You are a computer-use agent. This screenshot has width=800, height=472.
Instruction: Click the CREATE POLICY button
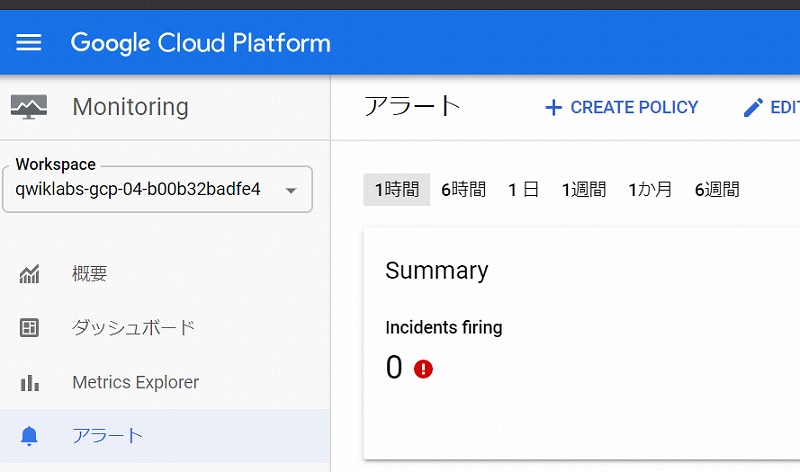click(x=621, y=108)
